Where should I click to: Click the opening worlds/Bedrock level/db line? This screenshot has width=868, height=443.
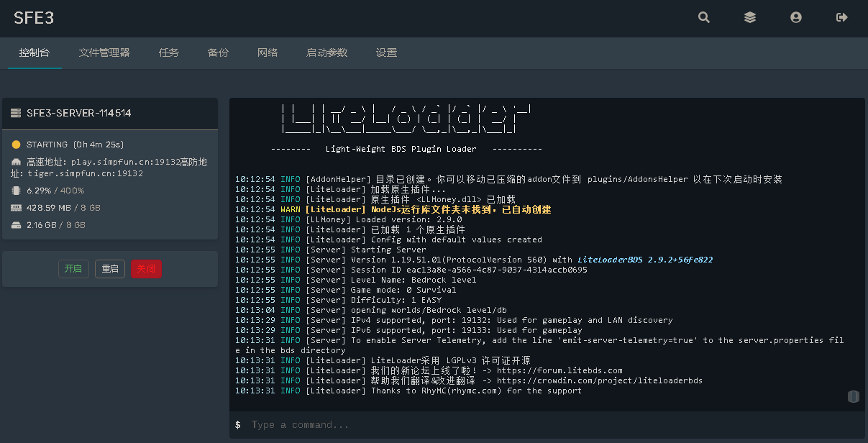tap(370, 310)
